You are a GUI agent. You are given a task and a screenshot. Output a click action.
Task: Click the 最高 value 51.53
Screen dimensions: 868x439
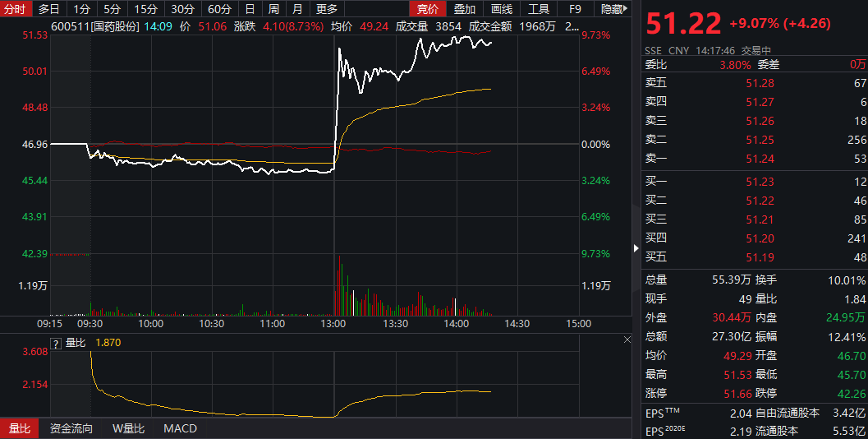click(737, 375)
